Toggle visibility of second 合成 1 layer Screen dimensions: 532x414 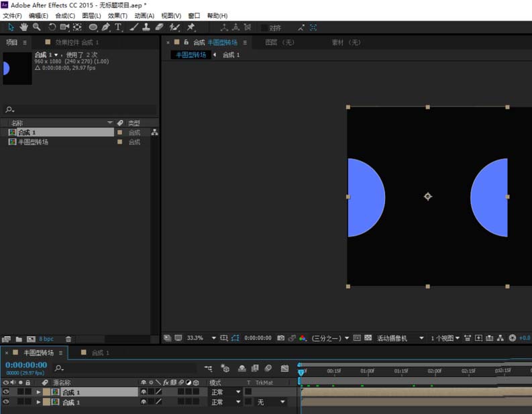[x=6, y=401]
